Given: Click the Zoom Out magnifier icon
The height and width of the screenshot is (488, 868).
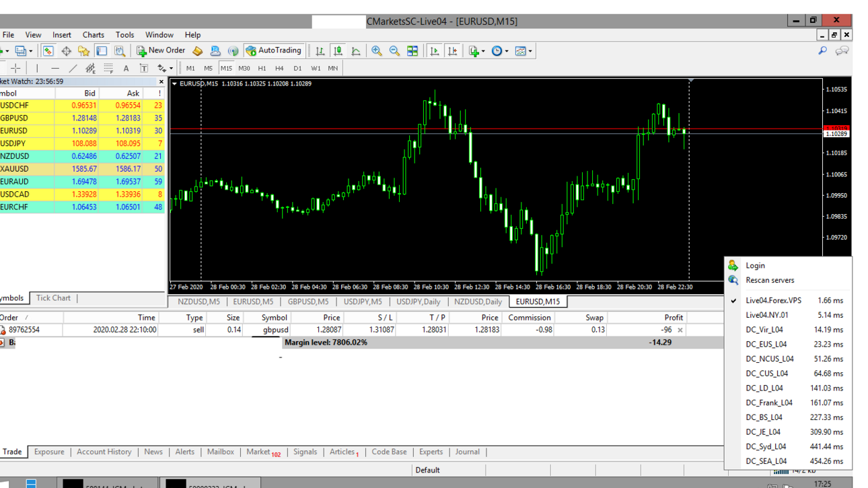Looking at the screenshot, I should [x=394, y=50].
